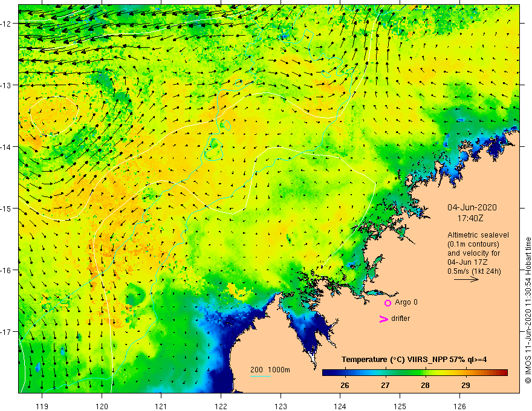Click the longitude label 125
This screenshot has height=411, width=532.
pyautogui.click(x=400, y=406)
